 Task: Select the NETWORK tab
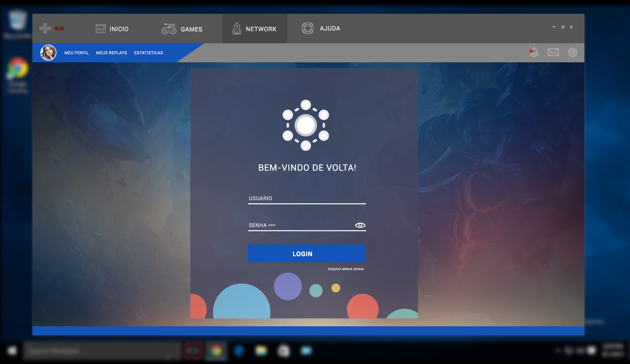click(254, 29)
